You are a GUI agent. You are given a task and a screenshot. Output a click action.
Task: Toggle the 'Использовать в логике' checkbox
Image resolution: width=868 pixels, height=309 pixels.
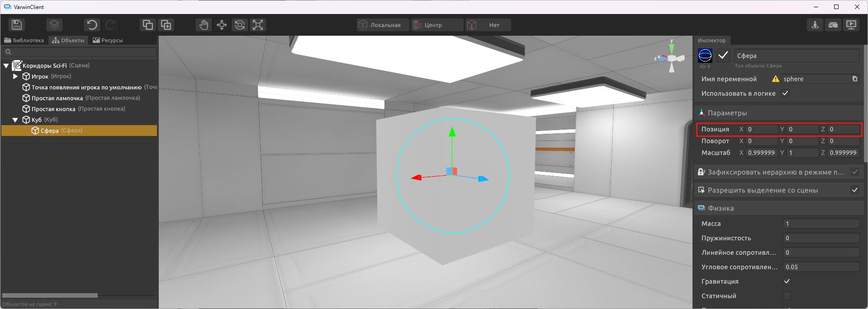[785, 94]
